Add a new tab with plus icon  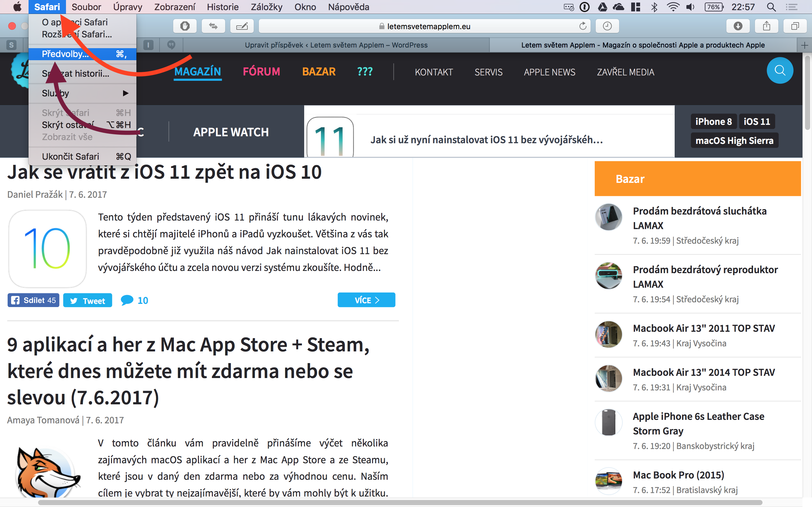(x=804, y=45)
